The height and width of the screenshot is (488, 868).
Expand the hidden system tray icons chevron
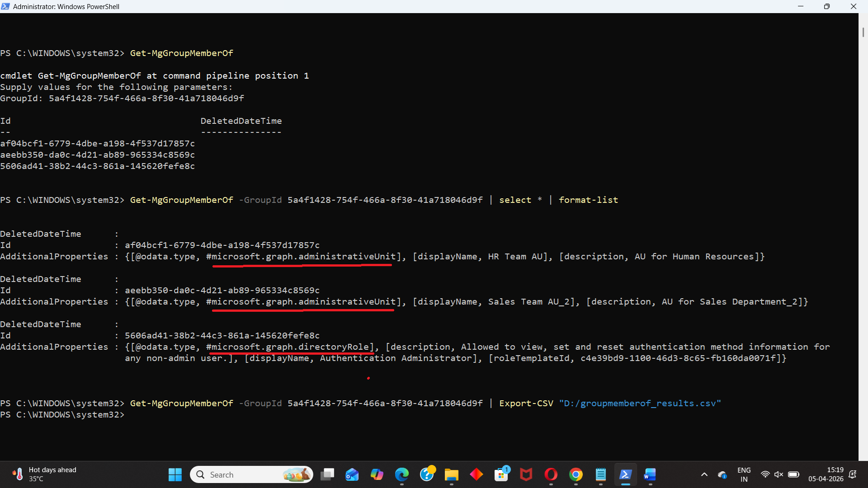tap(704, 474)
